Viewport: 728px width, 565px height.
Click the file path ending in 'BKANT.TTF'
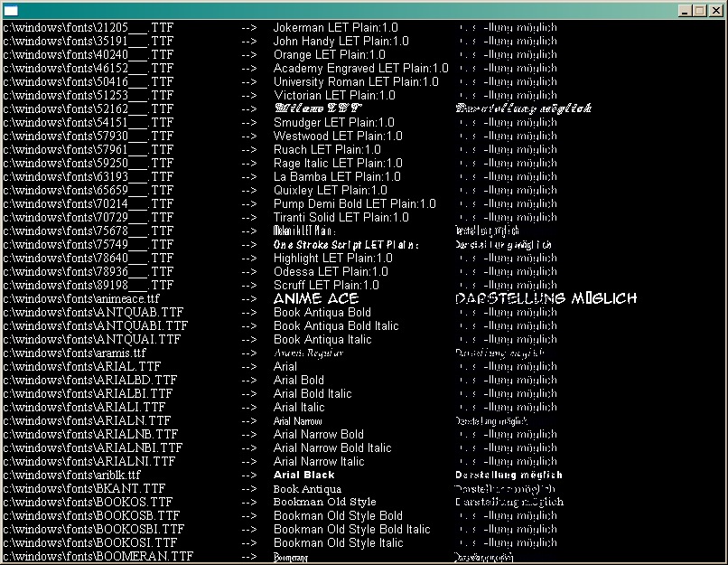click(x=84, y=488)
